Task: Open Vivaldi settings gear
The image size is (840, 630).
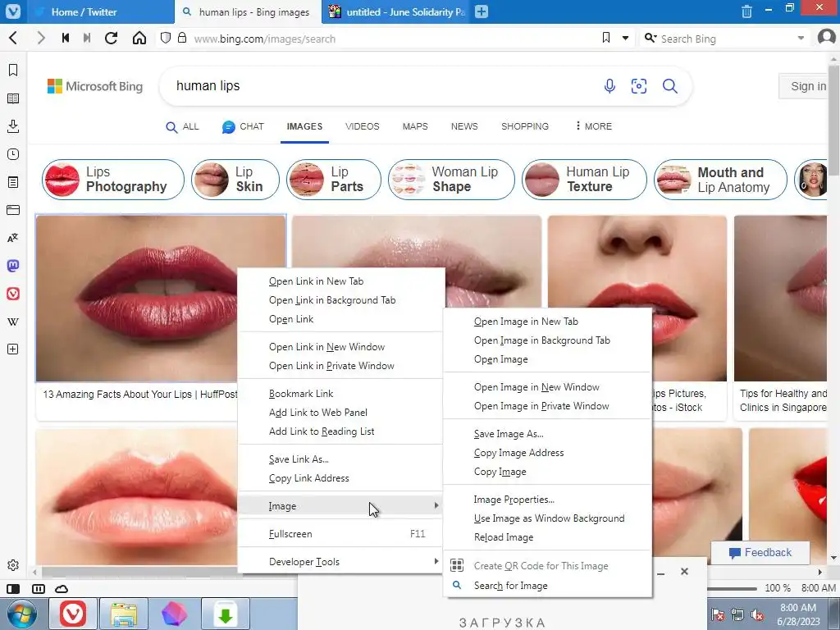Action: tap(13, 565)
